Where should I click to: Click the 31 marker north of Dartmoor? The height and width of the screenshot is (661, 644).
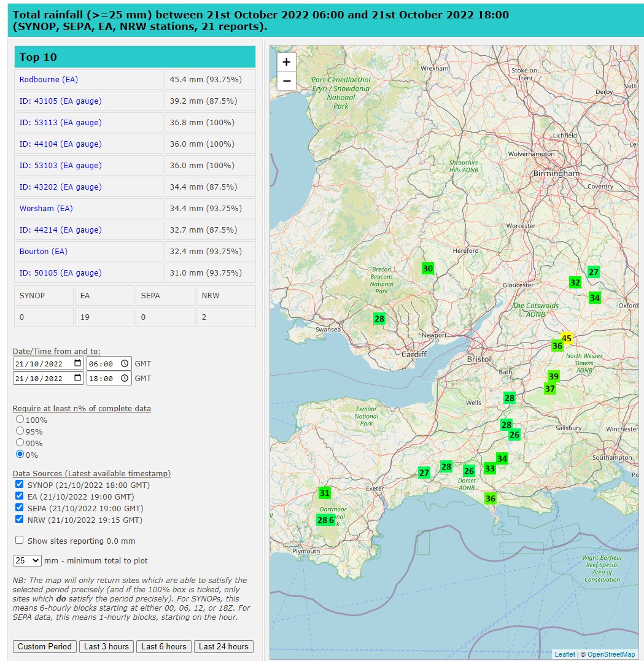pyautogui.click(x=324, y=493)
